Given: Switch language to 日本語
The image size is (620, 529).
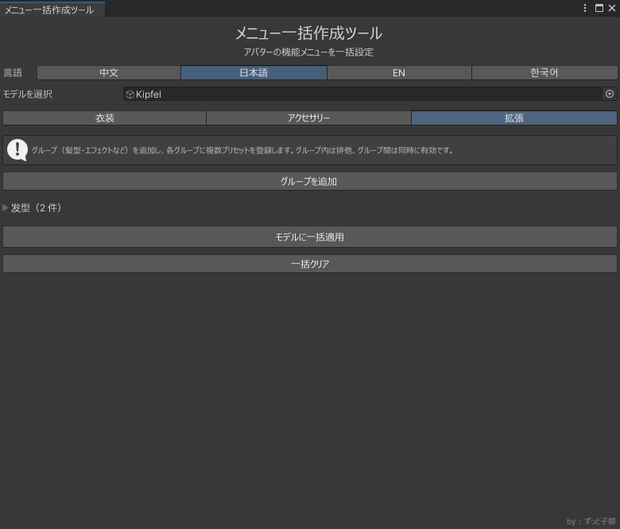Looking at the screenshot, I should (x=254, y=73).
